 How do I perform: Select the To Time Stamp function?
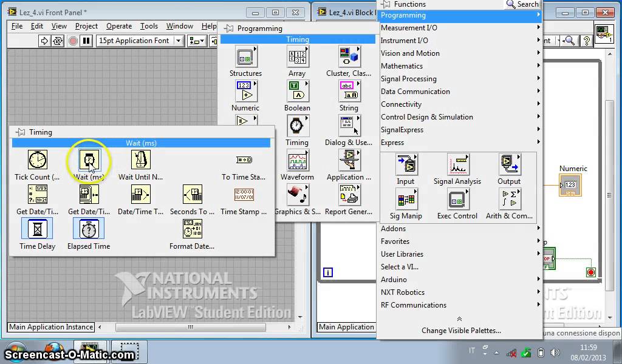[x=244, y=160]
